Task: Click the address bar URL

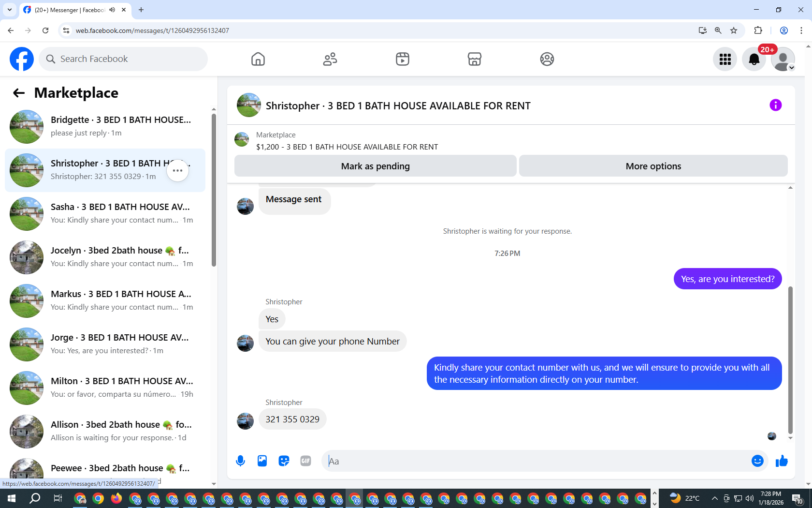Action: tap(152, 30)
